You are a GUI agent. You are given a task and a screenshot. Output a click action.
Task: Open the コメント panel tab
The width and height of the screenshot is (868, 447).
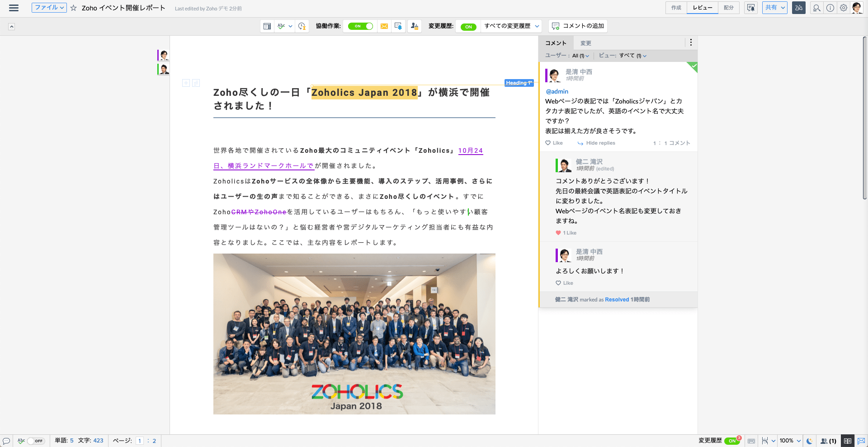point(556,43)
